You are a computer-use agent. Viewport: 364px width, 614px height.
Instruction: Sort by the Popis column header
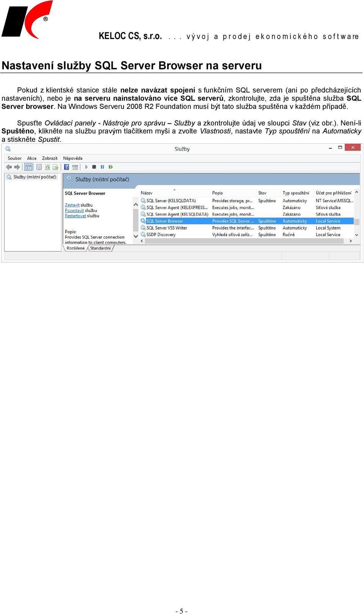233,193
